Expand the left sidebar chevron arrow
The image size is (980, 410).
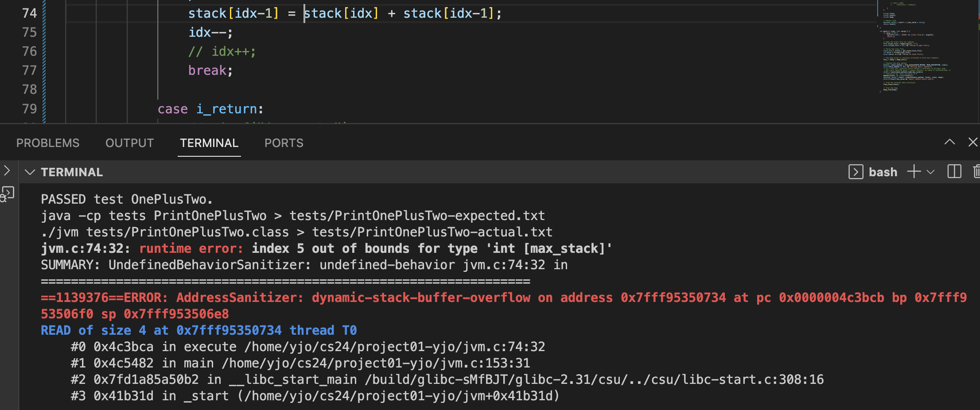[7, 170]
